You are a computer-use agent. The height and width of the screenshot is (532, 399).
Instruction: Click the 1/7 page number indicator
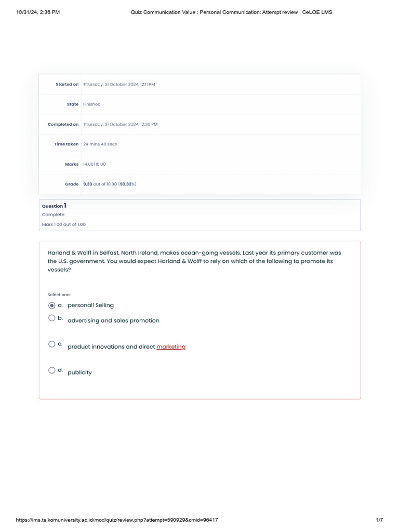(x=379, y=520)
